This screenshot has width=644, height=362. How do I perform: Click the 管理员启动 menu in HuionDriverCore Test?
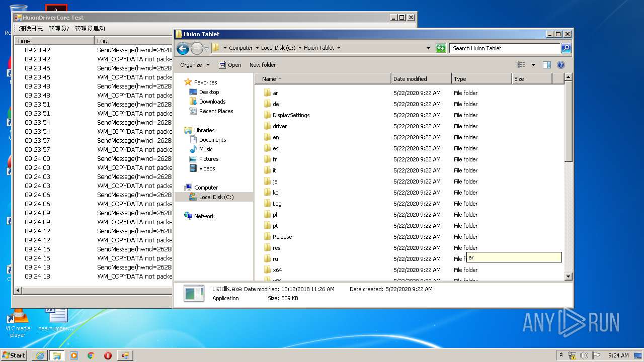(90, 29)
